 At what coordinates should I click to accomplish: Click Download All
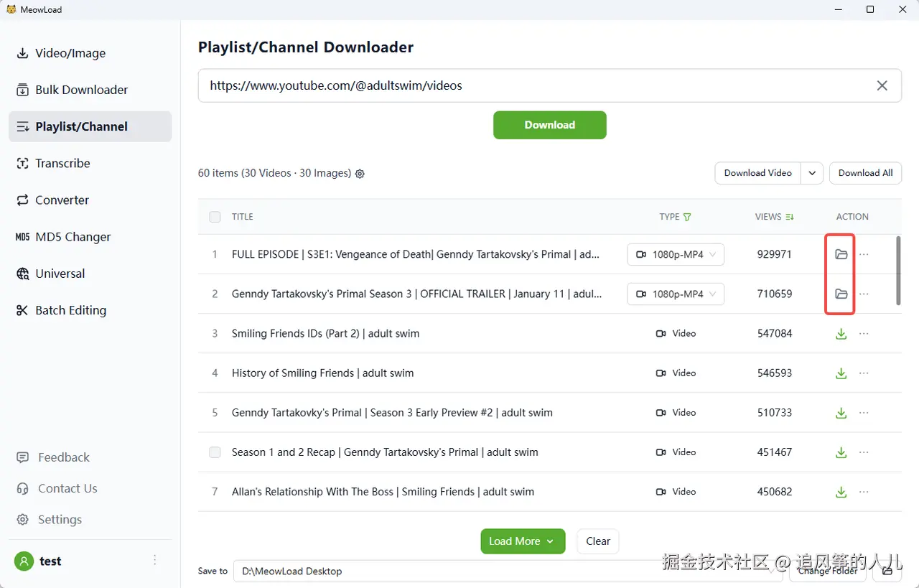865,173
